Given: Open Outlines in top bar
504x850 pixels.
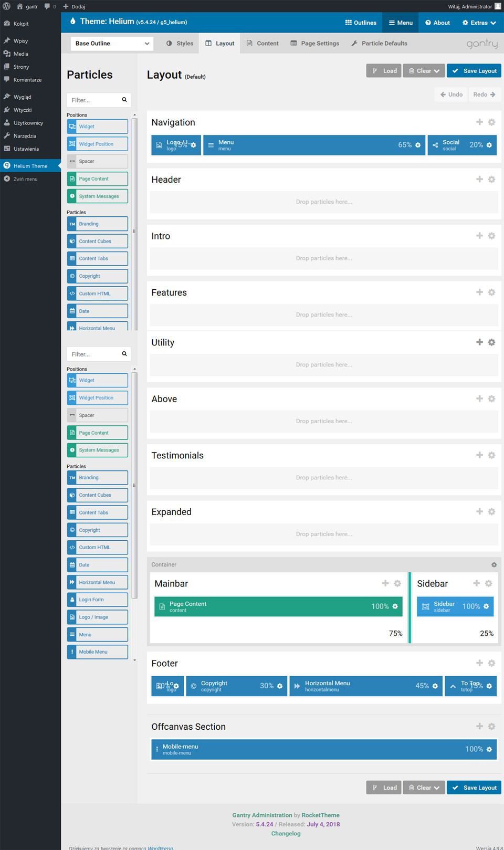Looking at the screenshot, I should (x=361, y=23).
